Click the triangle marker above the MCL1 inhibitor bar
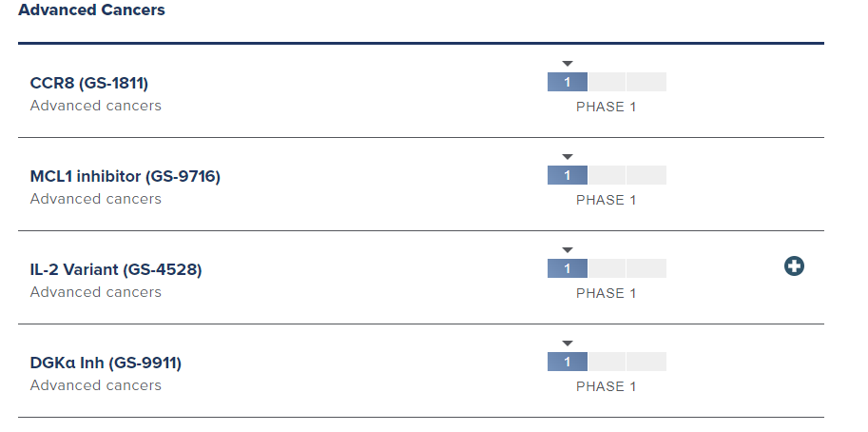The image size is (868, 432). coord(568,157)
